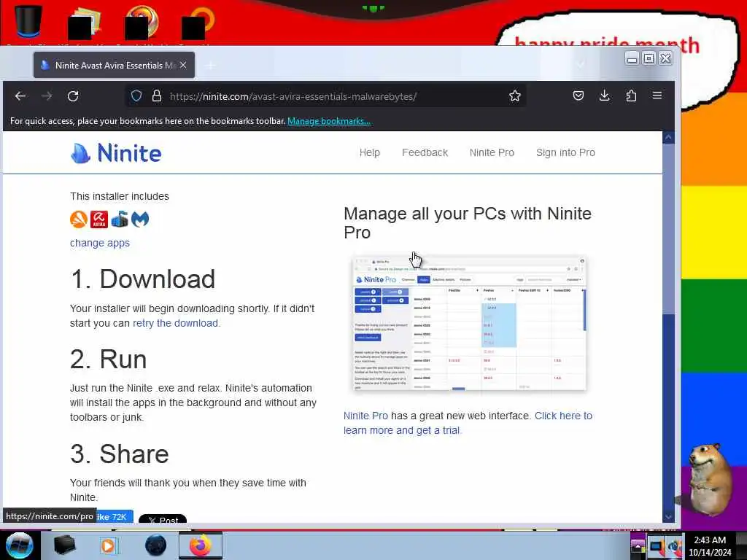Image resolution: width=747 pixels, height=560 pixels.
Task: Open the list all tabs dropdown arrow
Action: 580,65
